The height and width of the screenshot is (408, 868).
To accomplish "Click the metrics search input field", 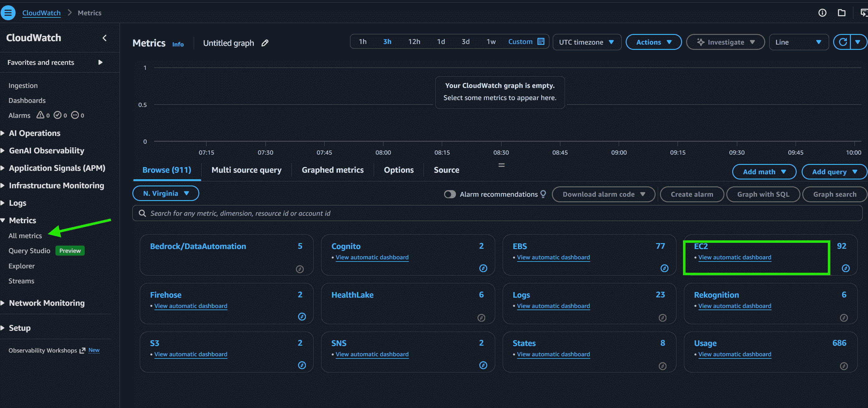I will tap(497, 213).
